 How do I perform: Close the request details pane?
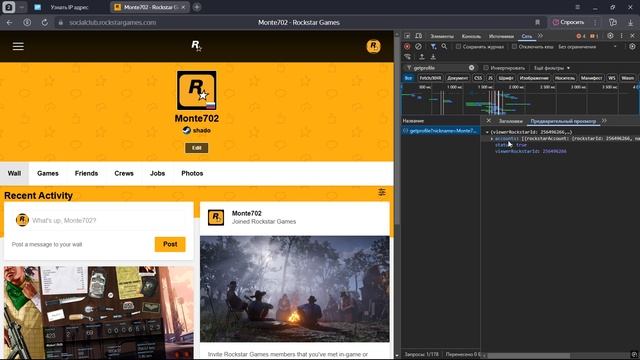coord(489,121)
